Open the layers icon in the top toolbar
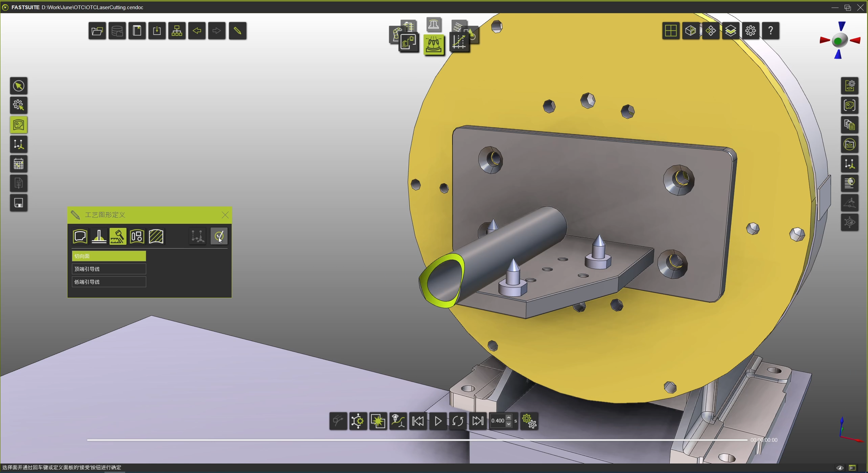The image size is (868, 473). coord(731,31)
